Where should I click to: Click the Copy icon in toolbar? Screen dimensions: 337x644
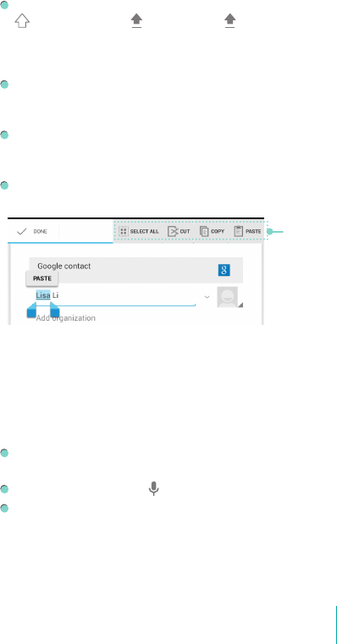[204, 231]
